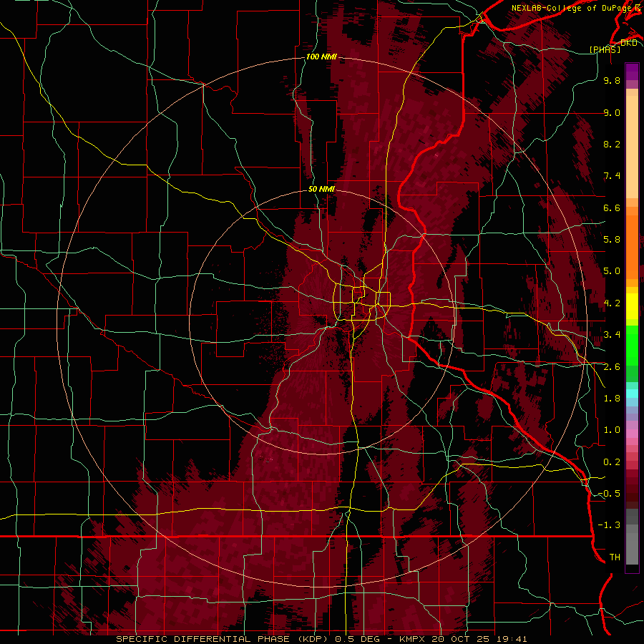Image resolution: width=644 pixels, height=644 pixels.
Task: Click the 7.4 scale value label
Action: pos(612,176)
